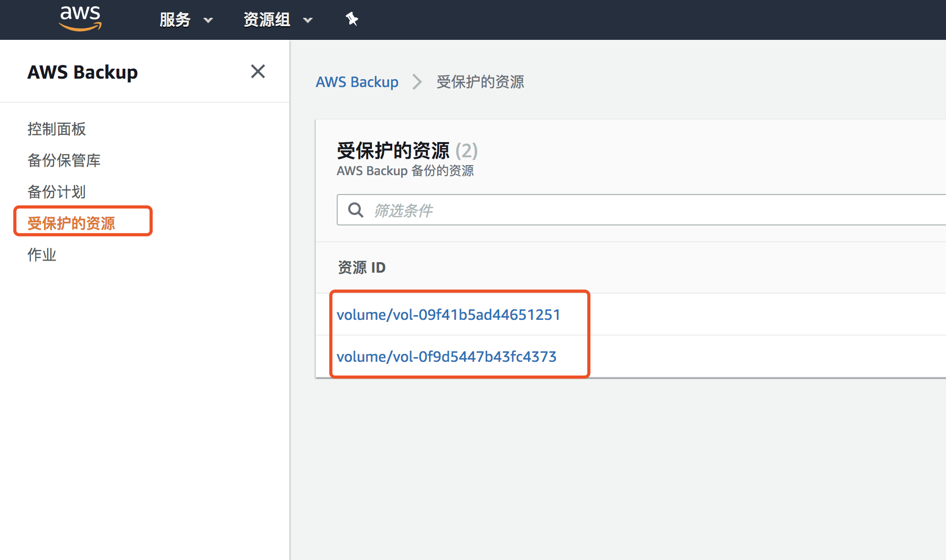
Task: Expand the 资源组 resource groups menu
Action: [x=278, y=20]
